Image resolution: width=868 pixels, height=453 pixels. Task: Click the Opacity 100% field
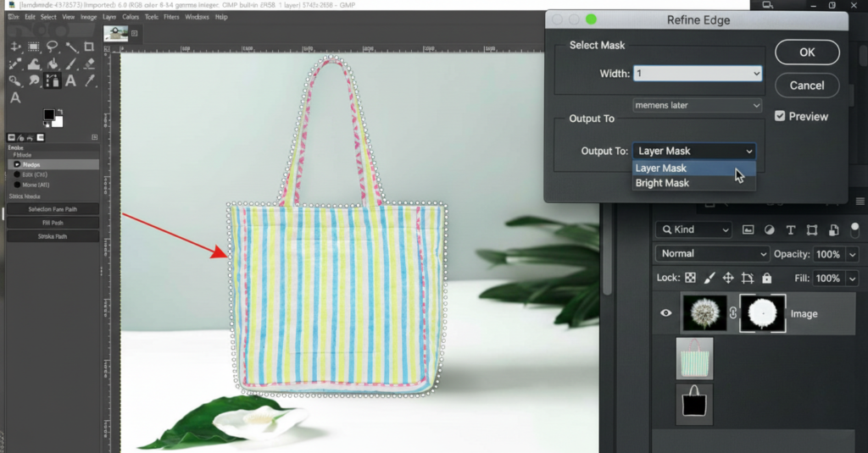[x=828, y=254]
